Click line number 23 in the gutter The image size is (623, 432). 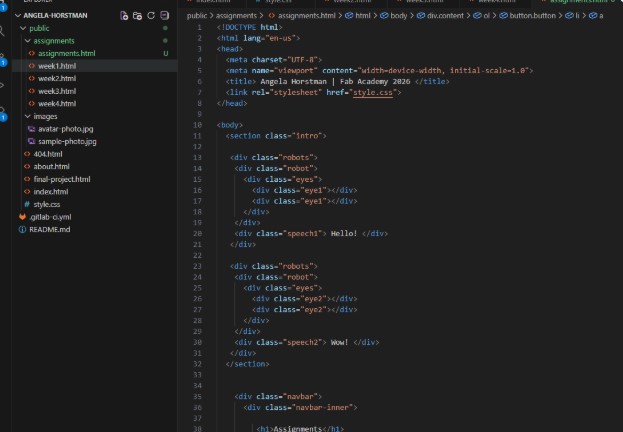click(x=197, y=266)
